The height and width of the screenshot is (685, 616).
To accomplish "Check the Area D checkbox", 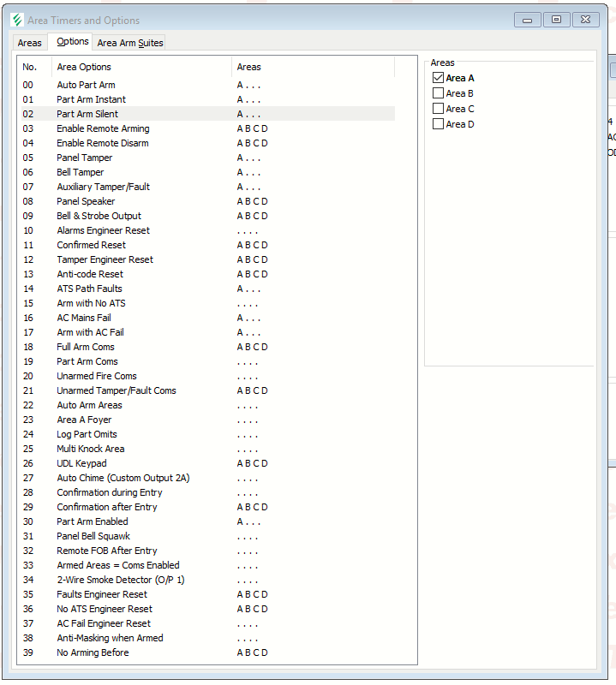I will (x=439, y=124).
